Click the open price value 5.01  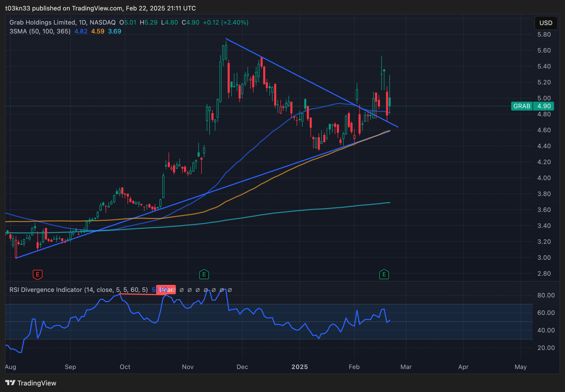pyautogui.click(x=130, y=22)
